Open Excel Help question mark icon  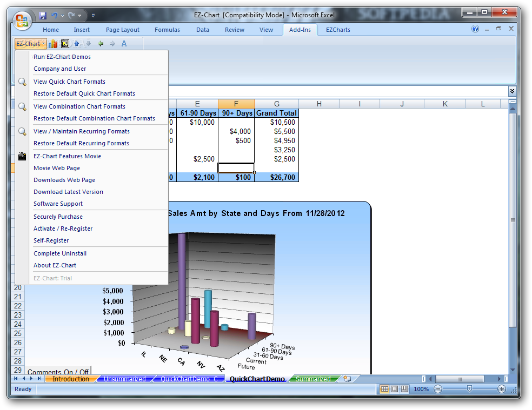(x=475, y=29)
